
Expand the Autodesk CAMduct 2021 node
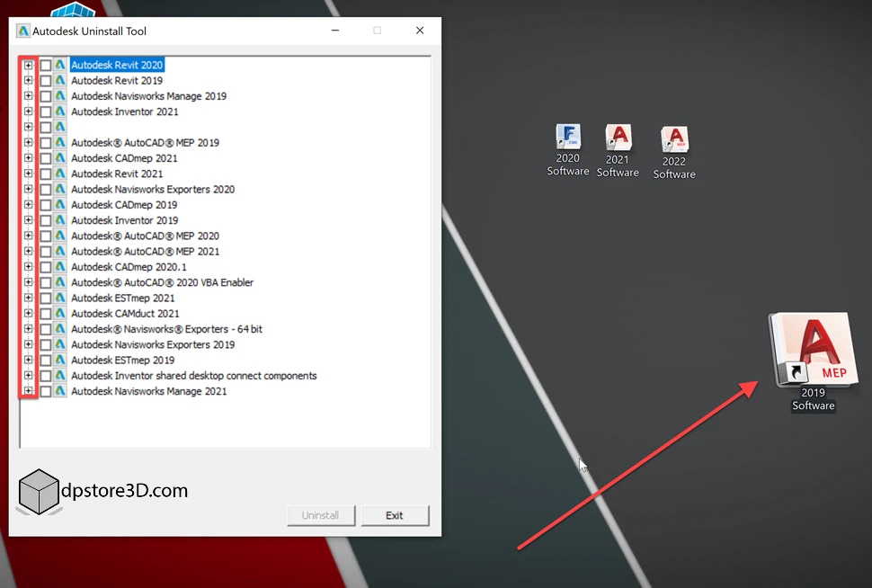coord(28,314)
